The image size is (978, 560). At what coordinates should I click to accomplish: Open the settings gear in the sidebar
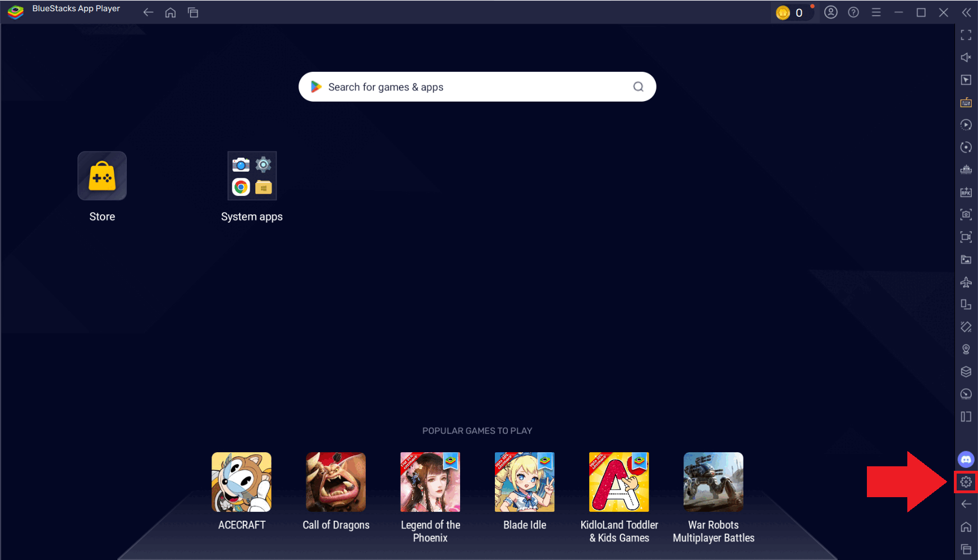tap(966, 482)
